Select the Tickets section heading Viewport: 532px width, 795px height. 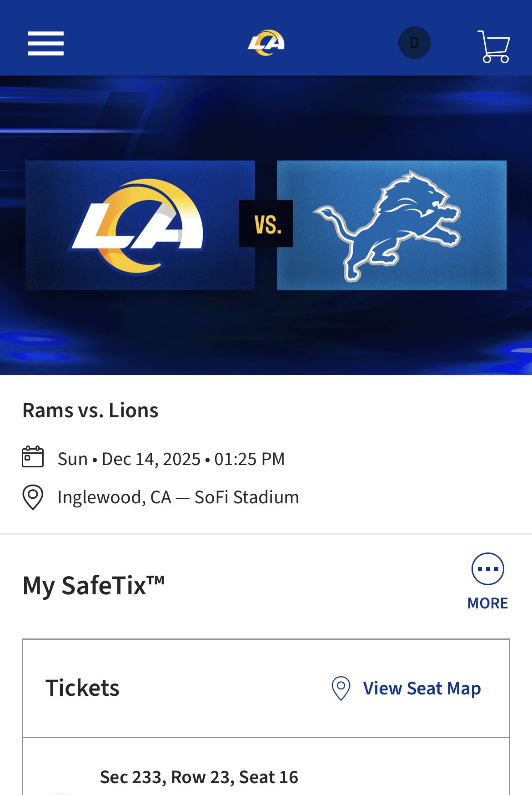[x=82, y=689]
